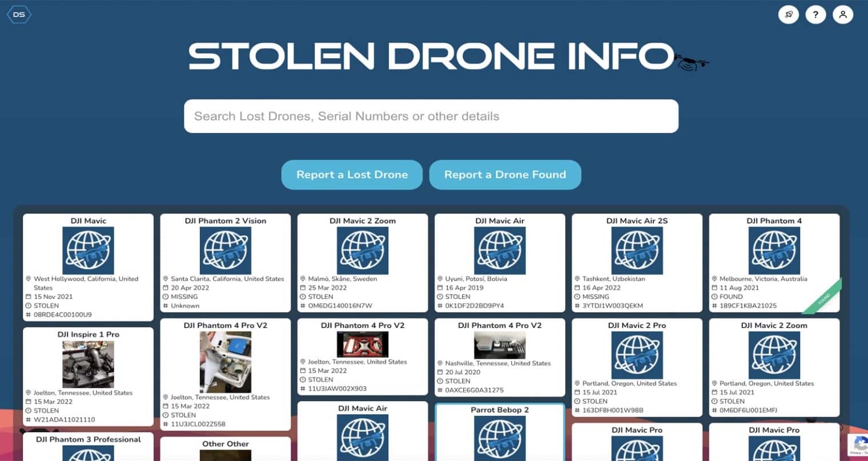Open DJI Inspire 1 Pro photo

click(88, 365)
